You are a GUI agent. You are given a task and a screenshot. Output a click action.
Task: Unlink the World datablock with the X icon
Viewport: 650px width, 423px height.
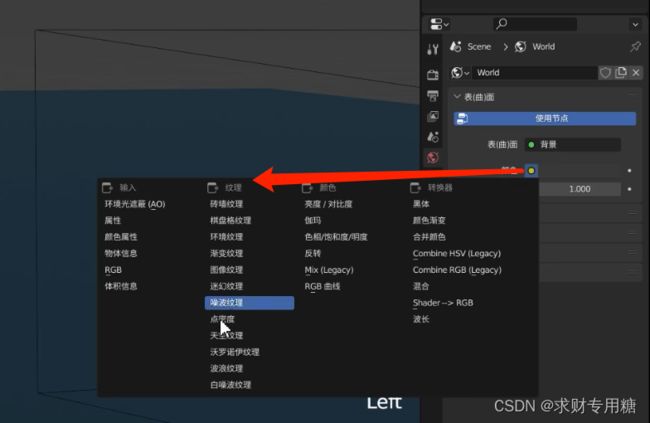click(x=635, y=72)
